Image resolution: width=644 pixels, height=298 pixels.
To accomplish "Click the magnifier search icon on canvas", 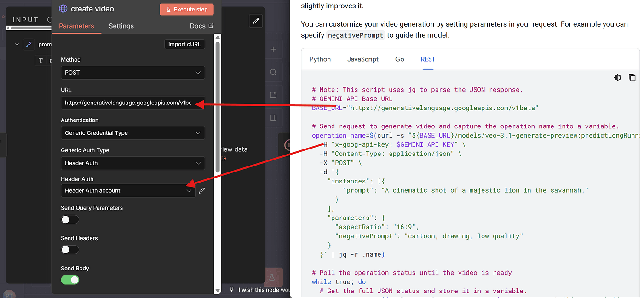I will tap(273, 72).
